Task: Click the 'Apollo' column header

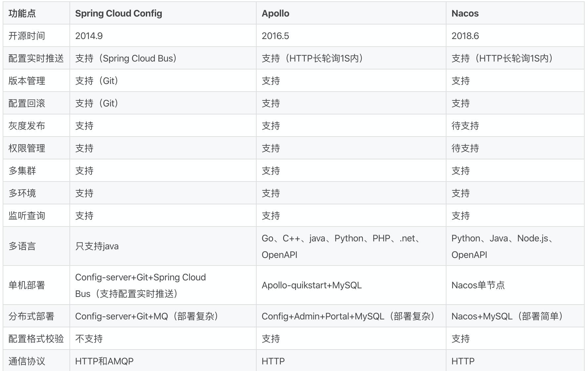Action: (351, 13)
